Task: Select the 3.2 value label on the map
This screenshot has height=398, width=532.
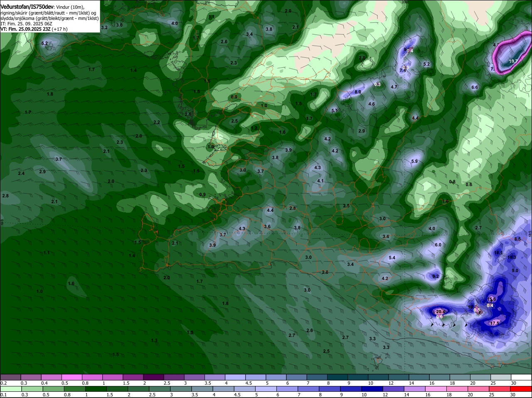Action: (104, 27)
